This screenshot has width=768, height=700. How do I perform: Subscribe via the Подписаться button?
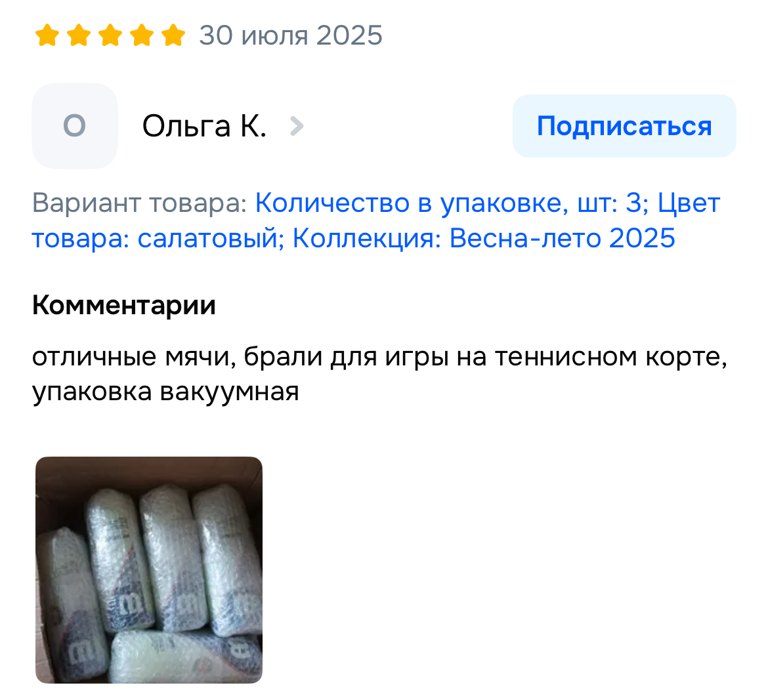(624, 126)
